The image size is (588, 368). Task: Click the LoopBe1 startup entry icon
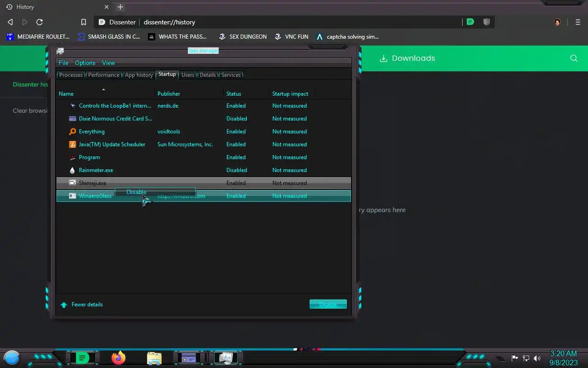(73, 106)
